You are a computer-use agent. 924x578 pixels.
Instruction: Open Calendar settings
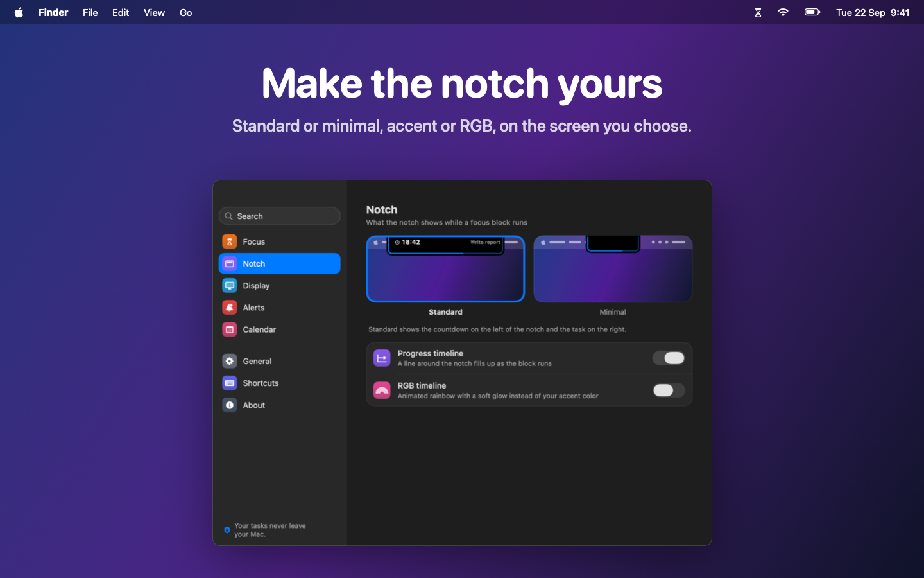pos(280,329)
